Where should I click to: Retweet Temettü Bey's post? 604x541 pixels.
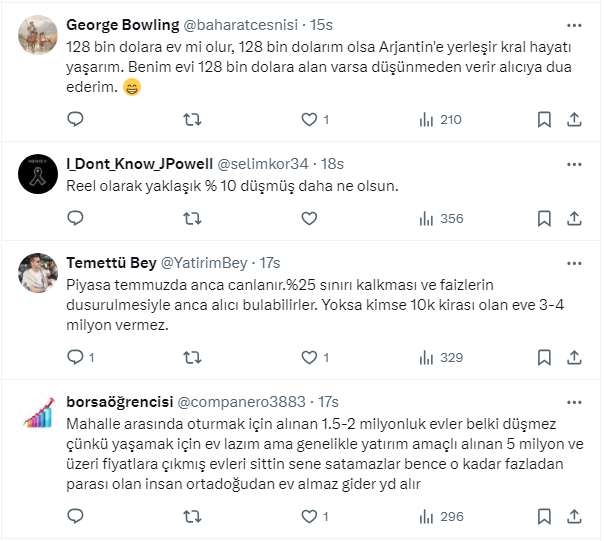pyautogui.click(x=192, y=357)
